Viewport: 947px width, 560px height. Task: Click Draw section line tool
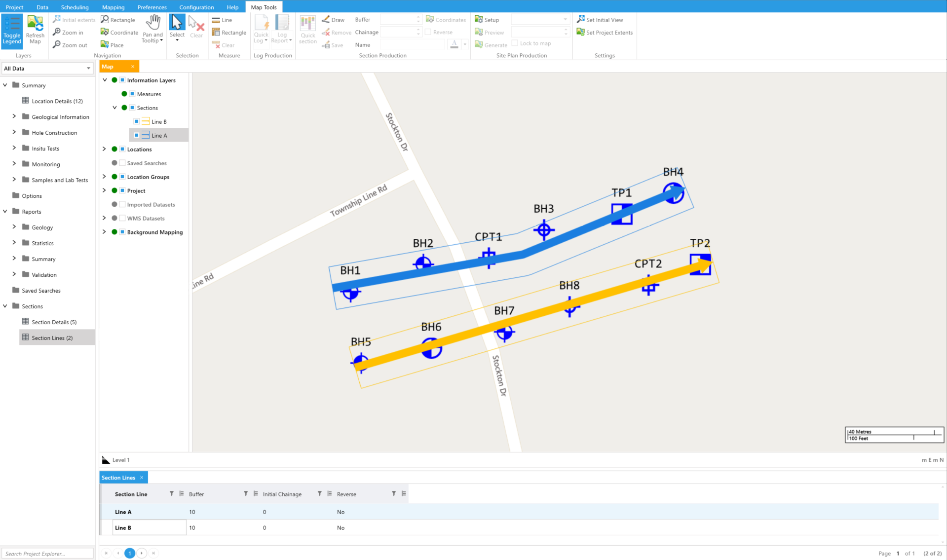(x=333, y=20)
